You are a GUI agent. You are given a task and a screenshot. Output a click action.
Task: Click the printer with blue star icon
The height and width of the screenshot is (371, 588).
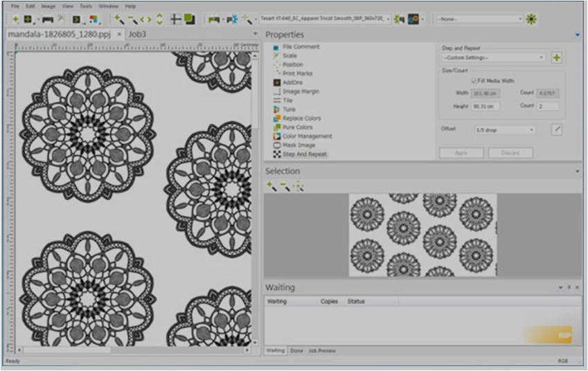(x=232, y=19)
